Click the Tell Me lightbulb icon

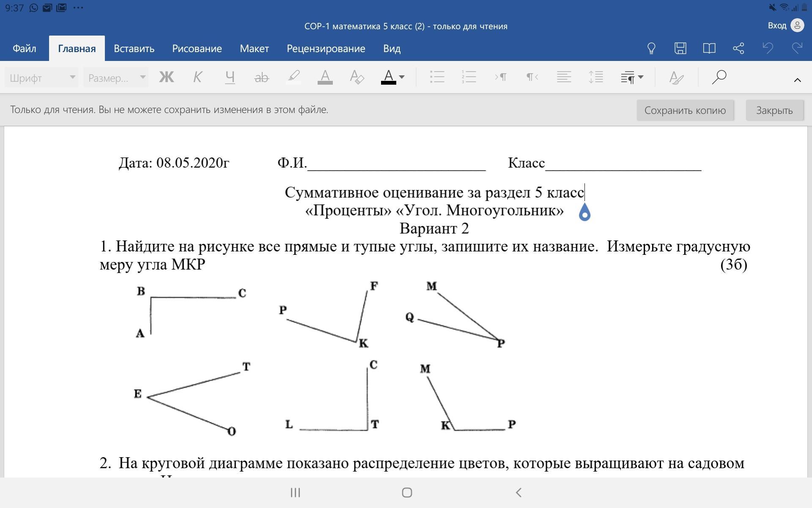click(651, 48)
